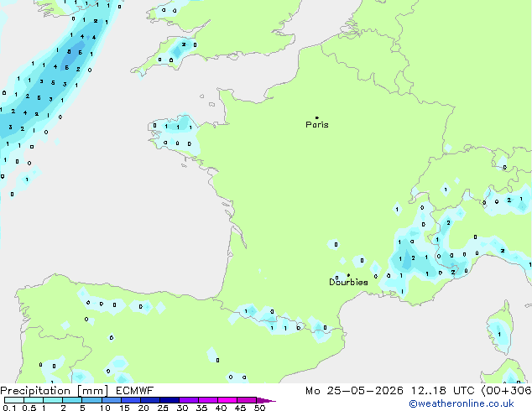Open the weatheronline.co.uk copyright link
Screen dimensions: 532x411
click(x=462, y=403)
